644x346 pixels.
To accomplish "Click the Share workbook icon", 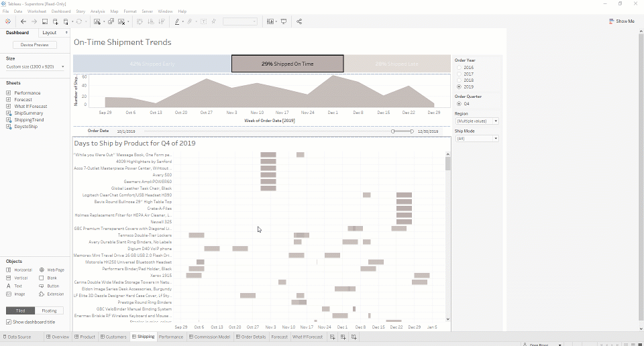I will pyautogui.click(x=299, y=21).
